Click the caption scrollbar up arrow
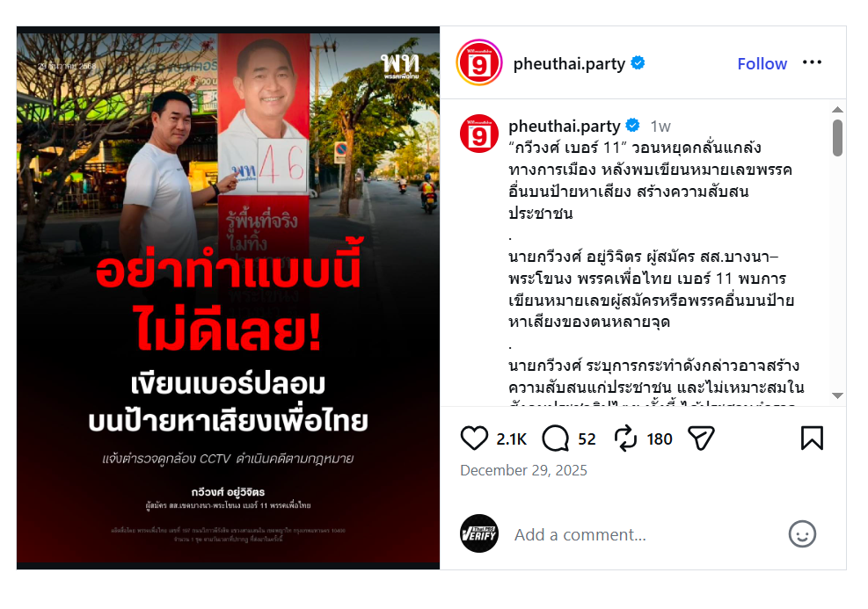The height and width of the screenshot is (609, 868). click(x=837, y=110)
